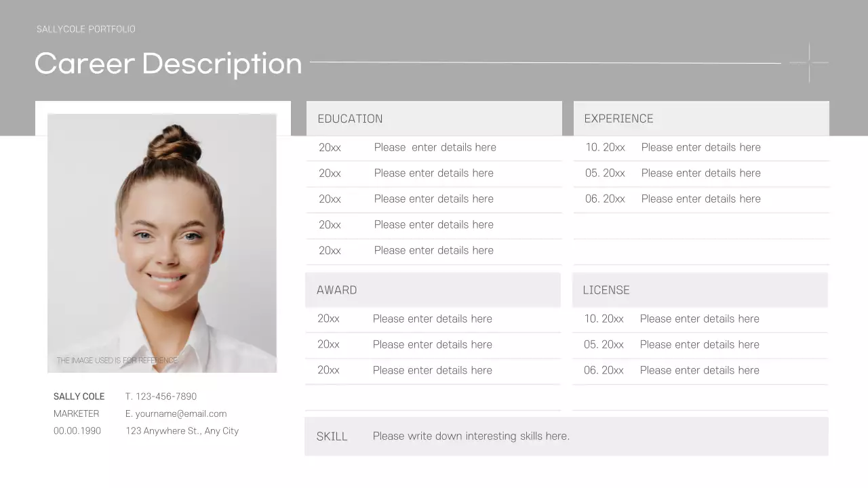This screenshot has height=488, width=868.
Task: Select the LICENSE section header
Action: click(x=606, y=289)
